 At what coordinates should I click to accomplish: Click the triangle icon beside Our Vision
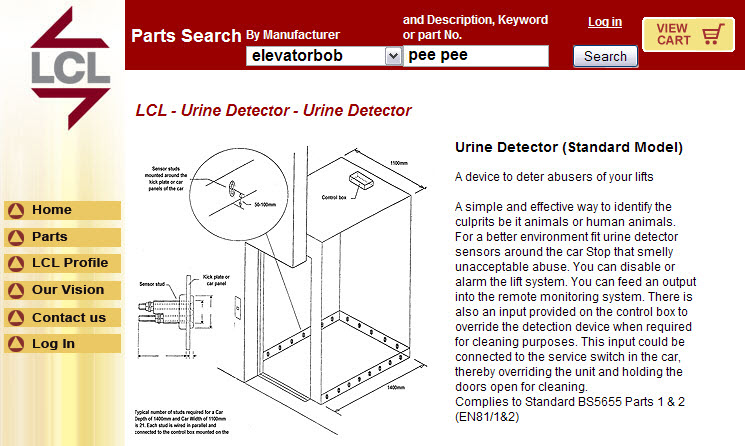[16, 290]
